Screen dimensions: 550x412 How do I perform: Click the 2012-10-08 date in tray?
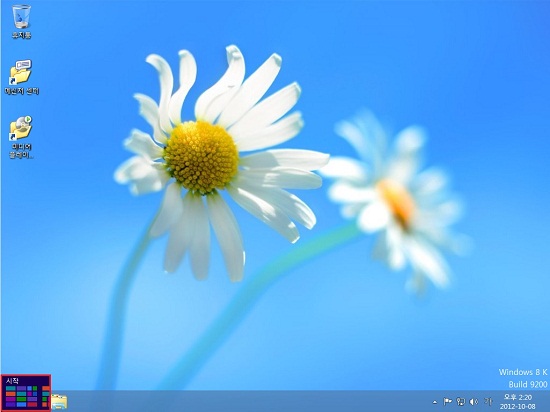[x=518, y=406]
